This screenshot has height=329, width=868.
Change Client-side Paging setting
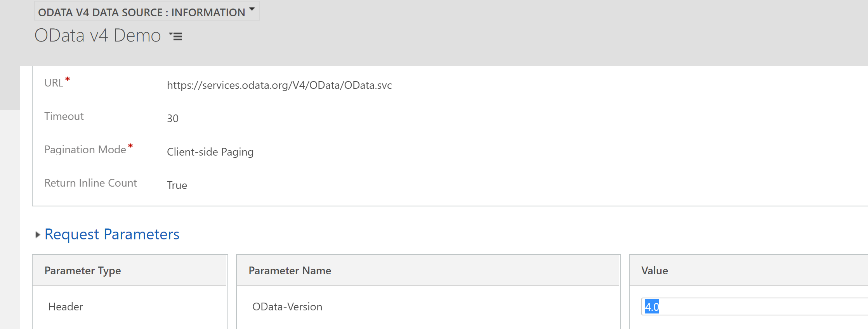(210, 152)
